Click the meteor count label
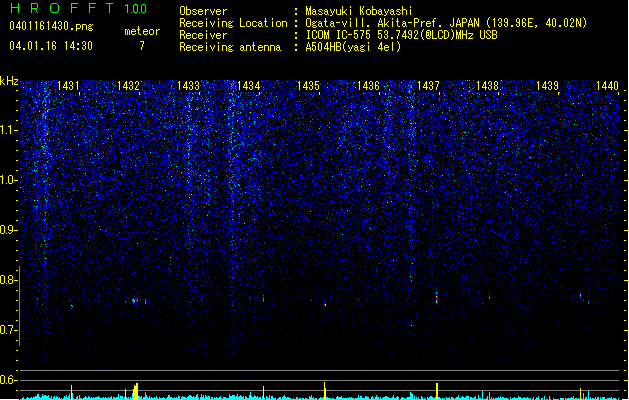 (x=142, y=31)
